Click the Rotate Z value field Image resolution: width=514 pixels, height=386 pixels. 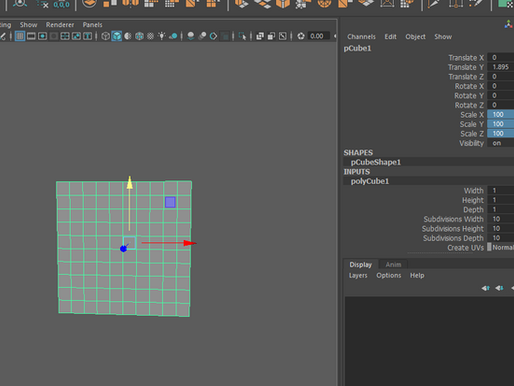501,105
